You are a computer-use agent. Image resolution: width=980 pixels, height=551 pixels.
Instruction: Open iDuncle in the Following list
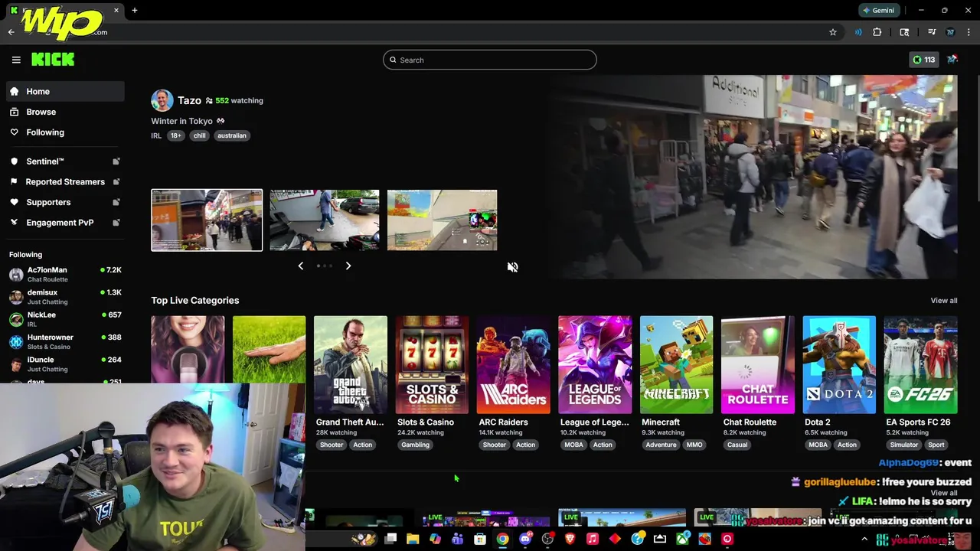pyautogui.click(x=65, y=364)
